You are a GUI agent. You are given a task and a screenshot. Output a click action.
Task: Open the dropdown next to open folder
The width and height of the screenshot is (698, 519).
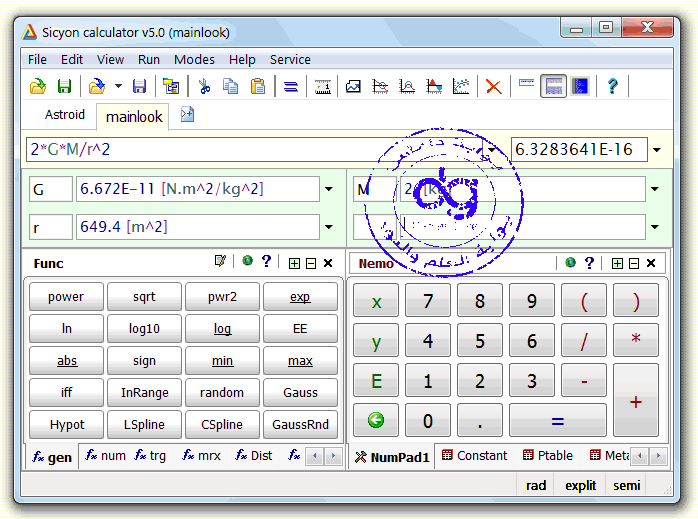point(118,86)
